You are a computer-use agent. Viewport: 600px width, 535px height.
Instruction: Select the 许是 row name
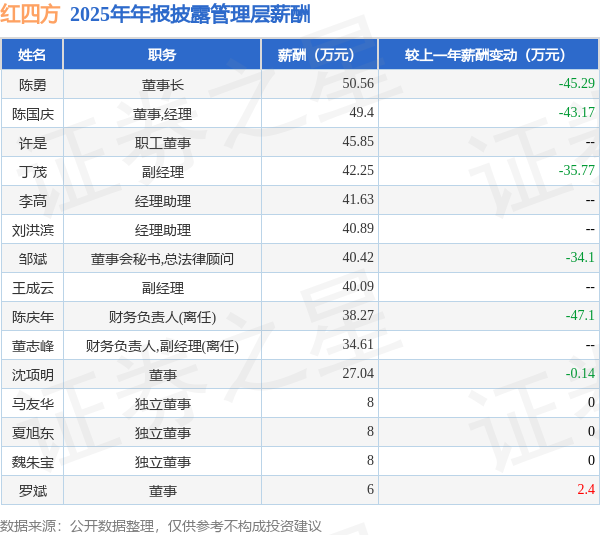(x=33, y=143)
